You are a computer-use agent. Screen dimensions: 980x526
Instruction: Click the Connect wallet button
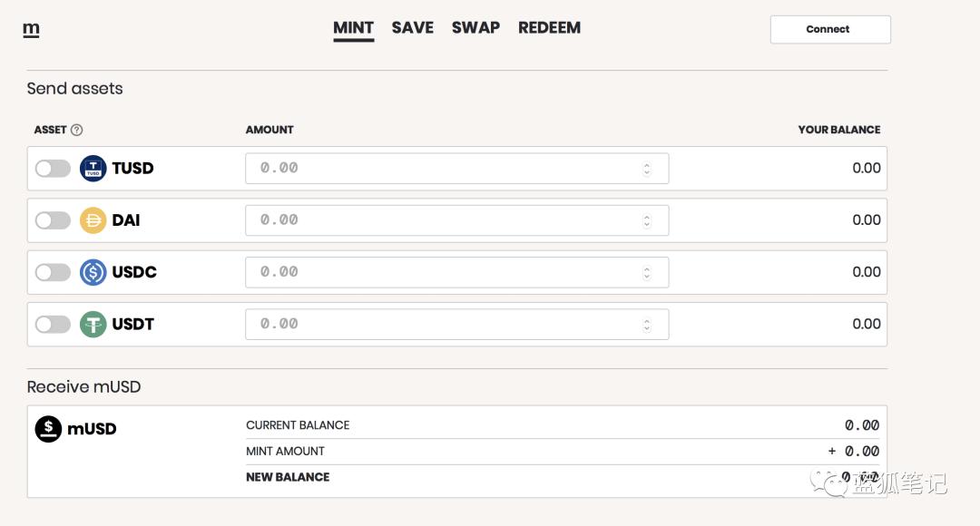[x=830, y=29]
